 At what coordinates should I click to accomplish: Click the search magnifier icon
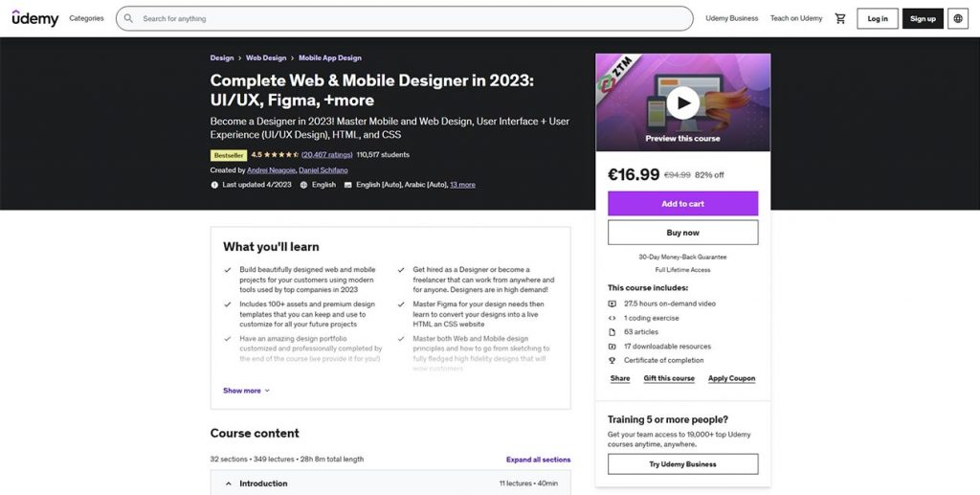128,19
